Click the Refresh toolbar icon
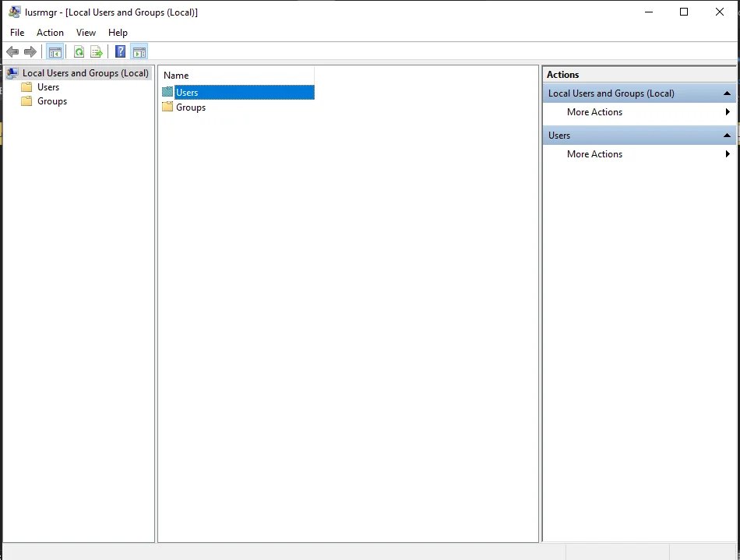 coord(79,52)
